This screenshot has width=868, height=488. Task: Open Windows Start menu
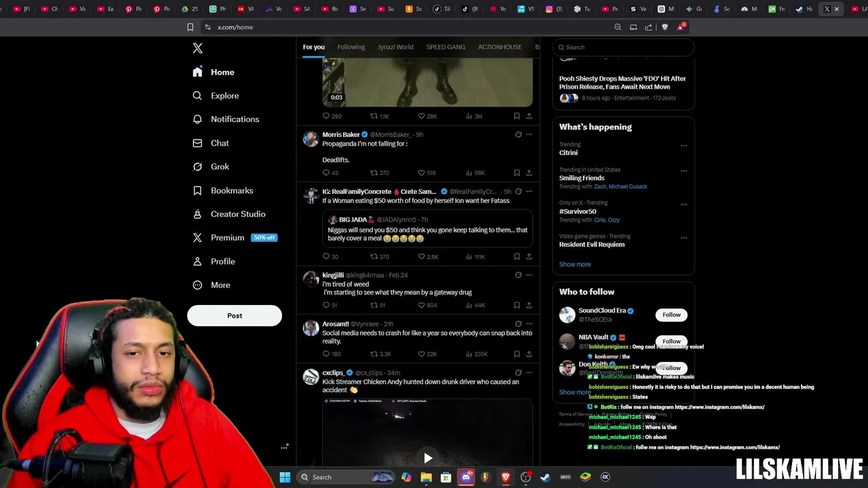click(x=285, y=477)
